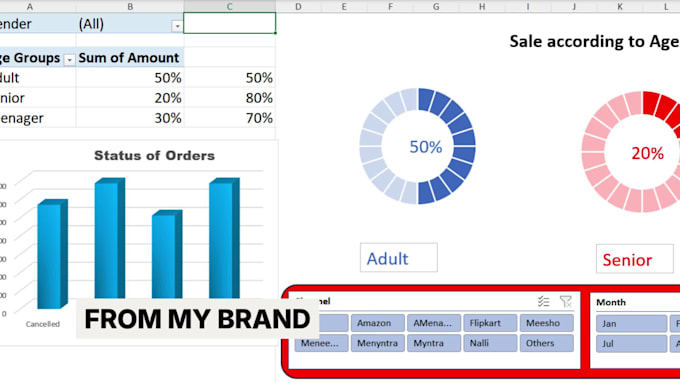
Task: Click the 50% label inside blue donut
Action: click(426, 147)
